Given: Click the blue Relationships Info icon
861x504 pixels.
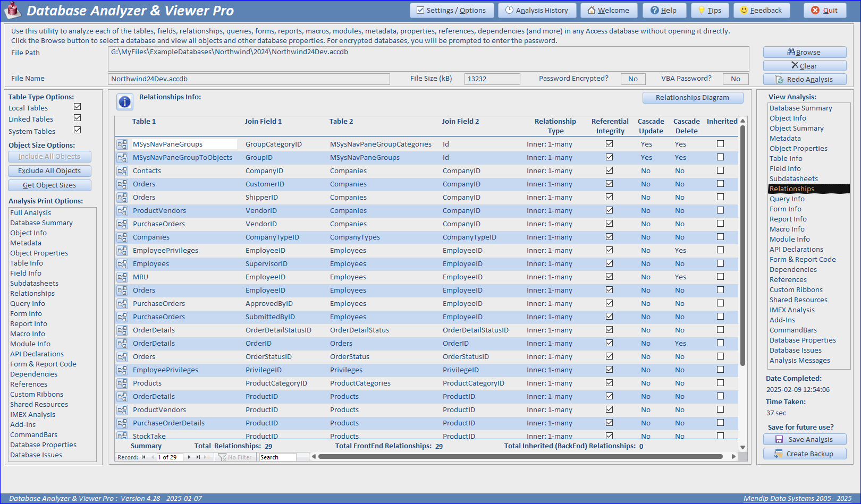Looking at the screenshot, I should coord(125,101).
